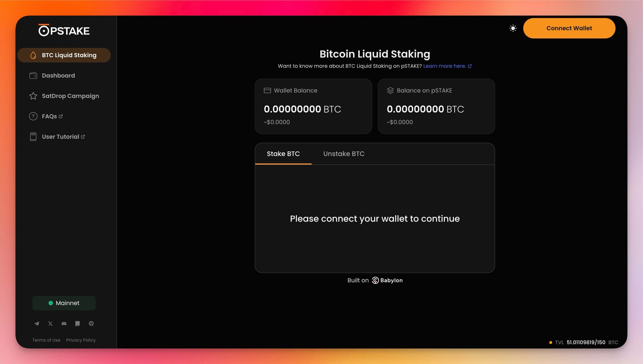Switch to the Unstake BTC tab
This screenshot has height=364, width=643.
pyautogui.click(x=343, y=154)
